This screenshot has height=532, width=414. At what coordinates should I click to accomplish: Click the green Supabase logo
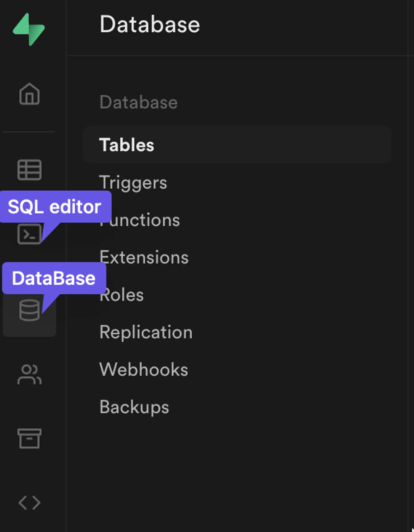(29, 29)
